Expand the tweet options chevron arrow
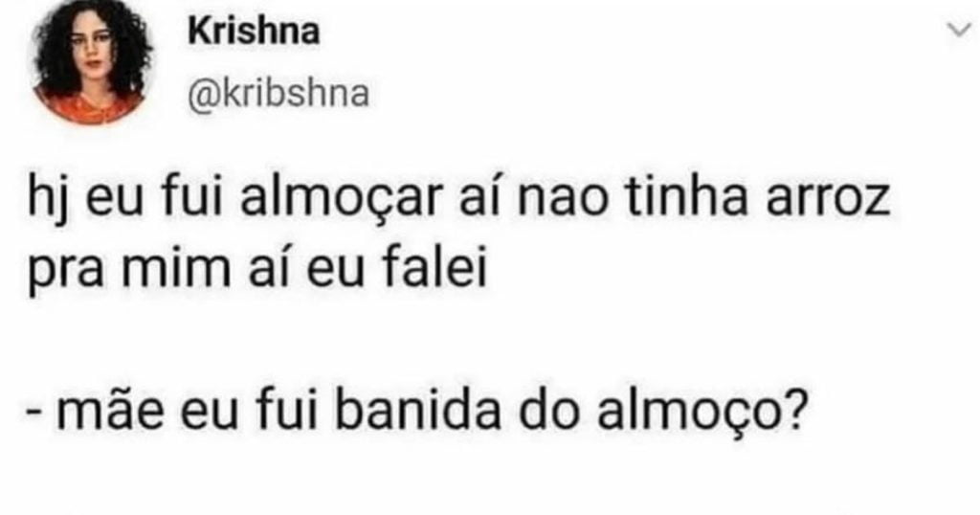This screenshot has height=515, width=980. click(x=961, y=31)
